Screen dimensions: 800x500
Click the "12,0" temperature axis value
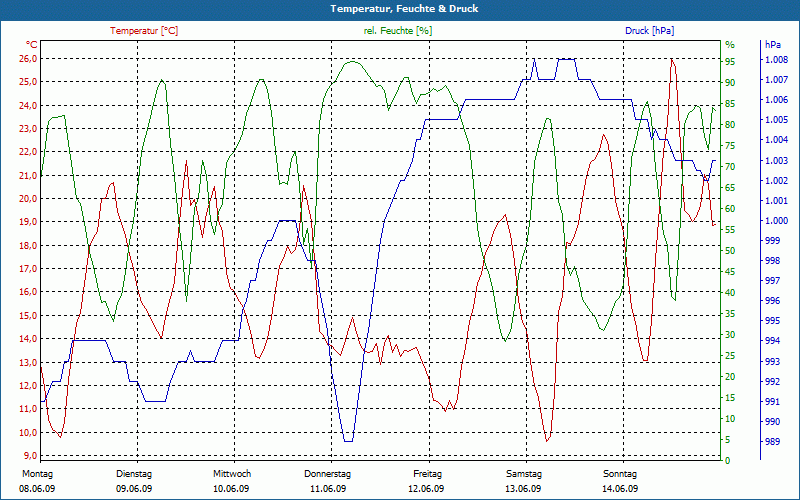(28, 386)
